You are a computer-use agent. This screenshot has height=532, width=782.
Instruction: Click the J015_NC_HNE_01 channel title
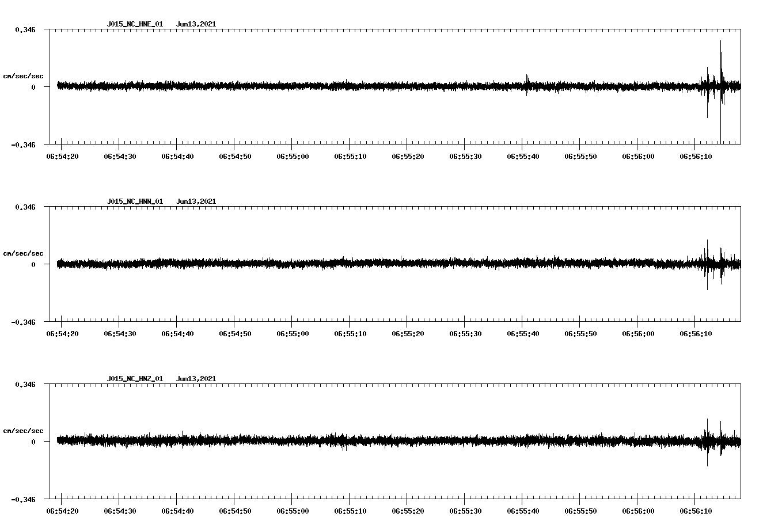point(135,24)
